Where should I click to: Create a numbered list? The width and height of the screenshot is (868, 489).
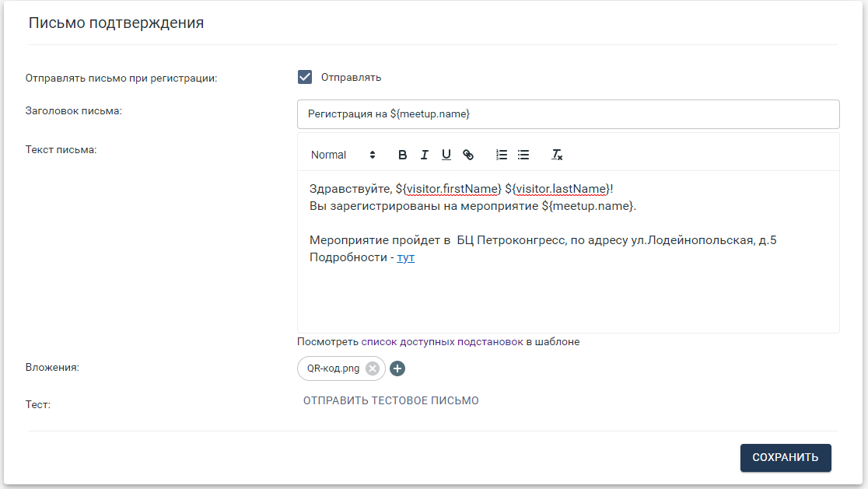coord(502,155)
